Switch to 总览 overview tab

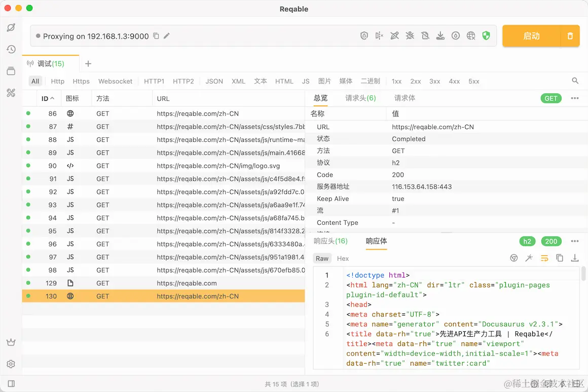click(321, 98)
